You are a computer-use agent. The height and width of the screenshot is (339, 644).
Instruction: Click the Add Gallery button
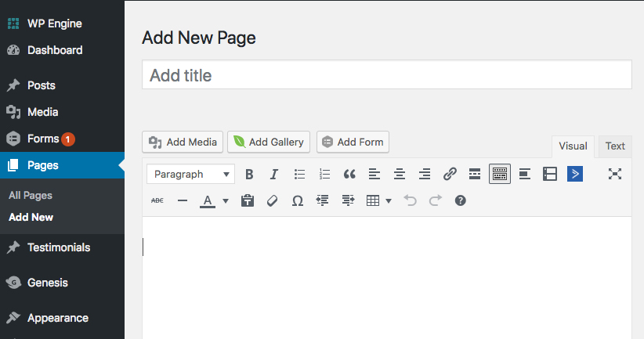(269, 142)
